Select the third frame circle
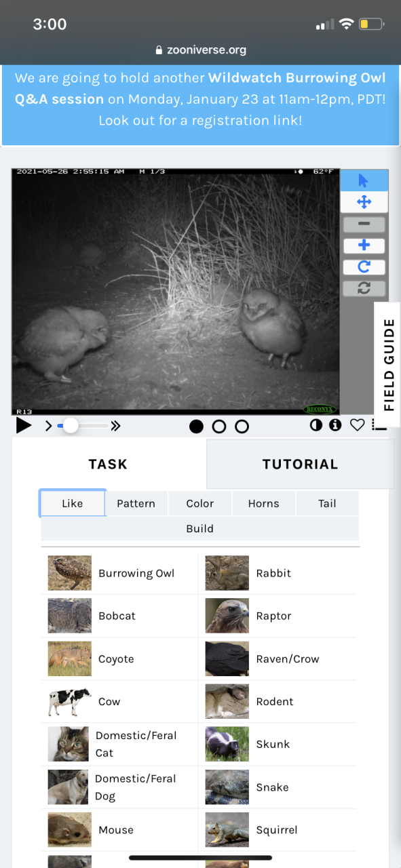Viewport: 401px width, 868px height. click(242, 427)
